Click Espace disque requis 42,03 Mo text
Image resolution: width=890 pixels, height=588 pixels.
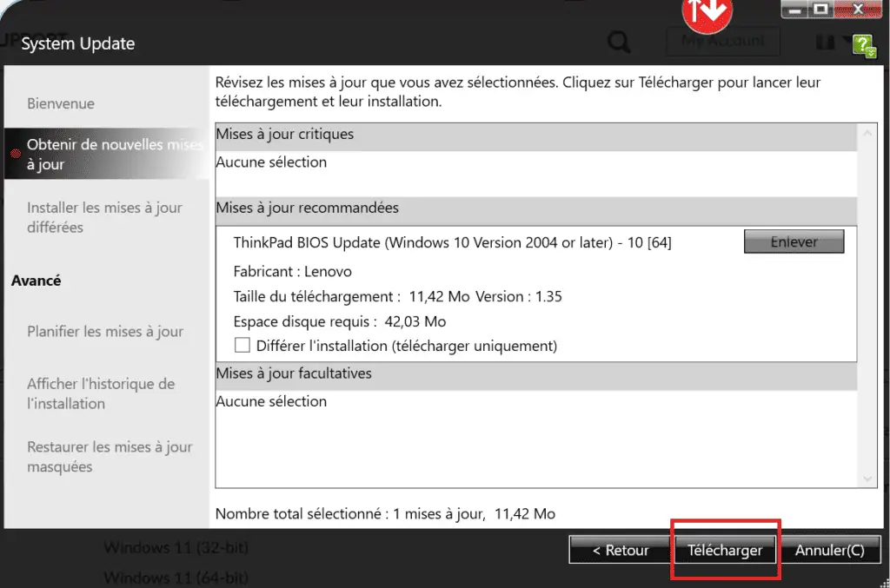(x=340, y=321)
